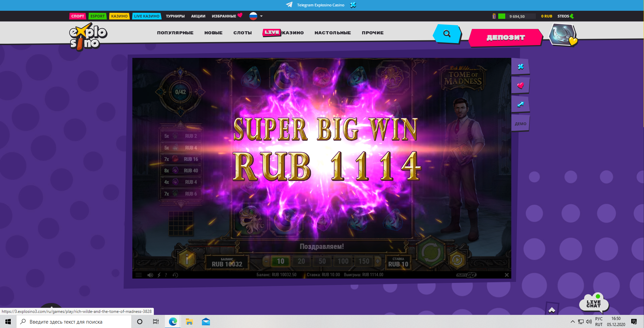Increase the bet with the plus button
Image resolution: width=644 pixels, height=328 pixels.
pyautogui.click(x=378, y=261)
